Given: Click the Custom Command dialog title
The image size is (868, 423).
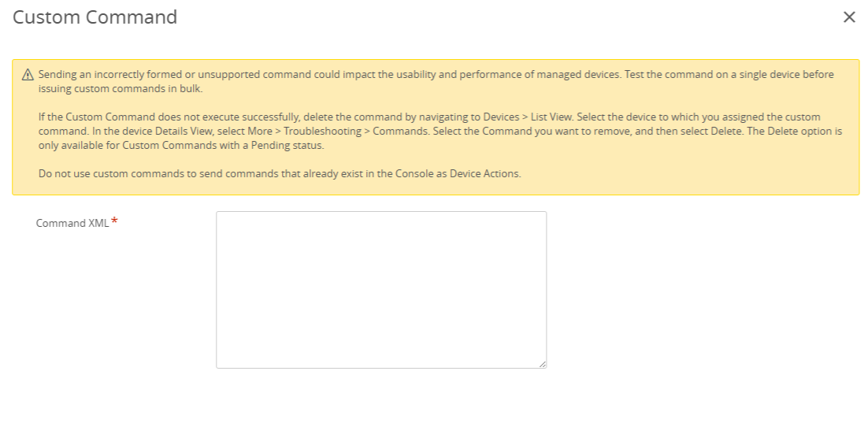Looking at the screenshot, I should tap(95, 17).
